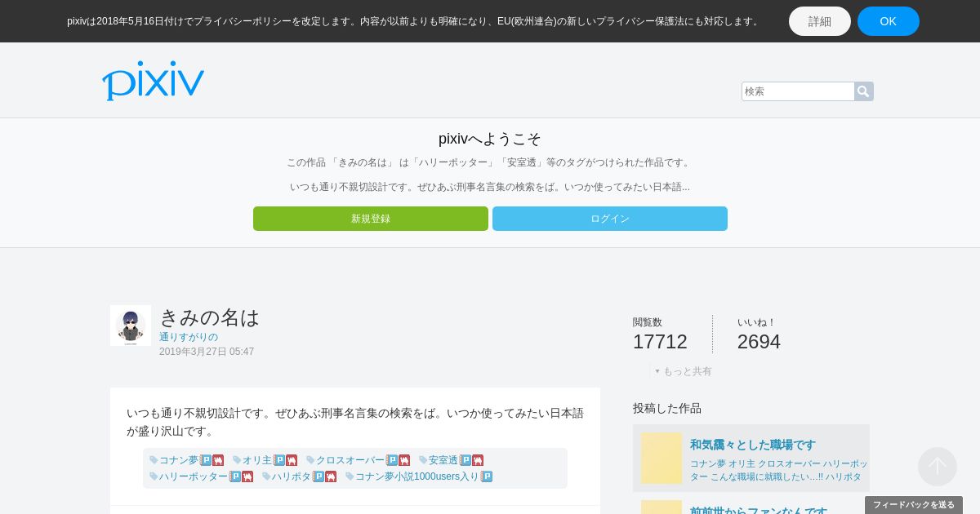Click the pixiv logo
The image size is (980, 514).
click(153, 81)
